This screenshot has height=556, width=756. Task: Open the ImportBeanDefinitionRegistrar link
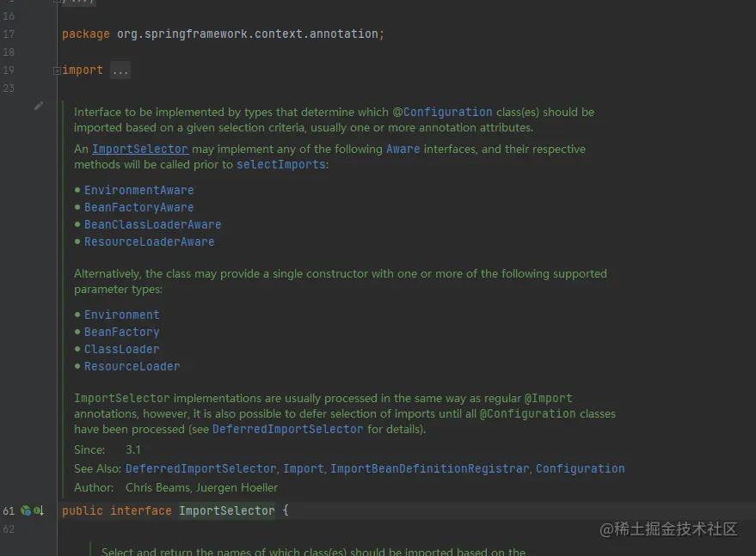[429, 468]
